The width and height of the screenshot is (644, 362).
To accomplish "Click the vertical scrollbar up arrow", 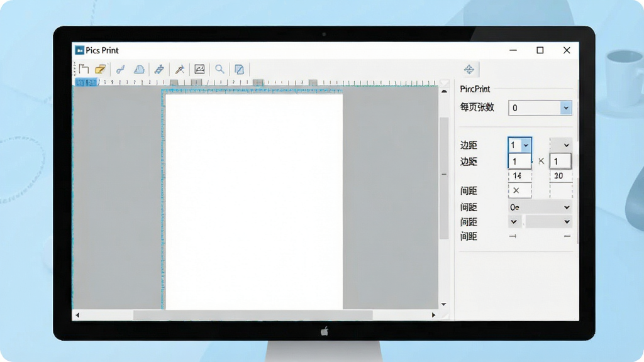I will (444, 92).
